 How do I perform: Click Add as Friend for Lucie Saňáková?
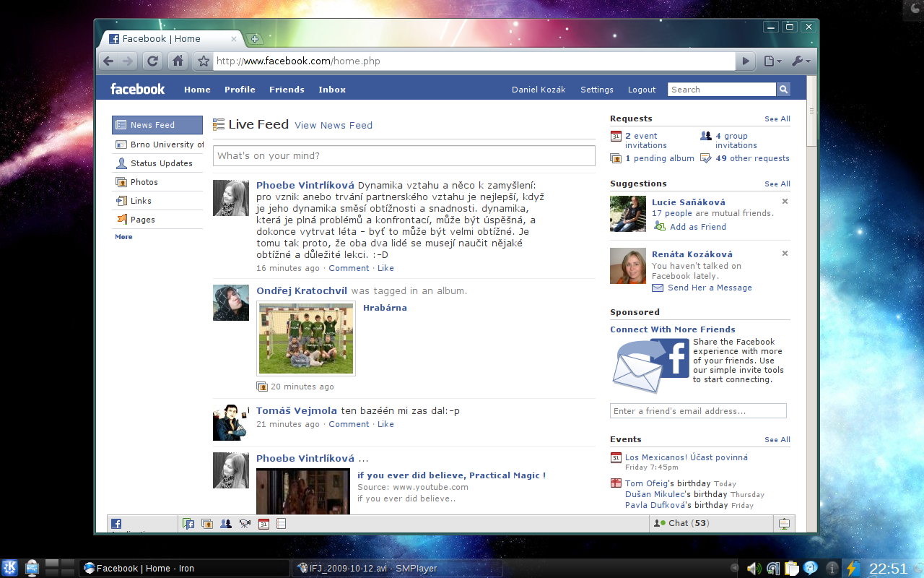pos(697,227)
